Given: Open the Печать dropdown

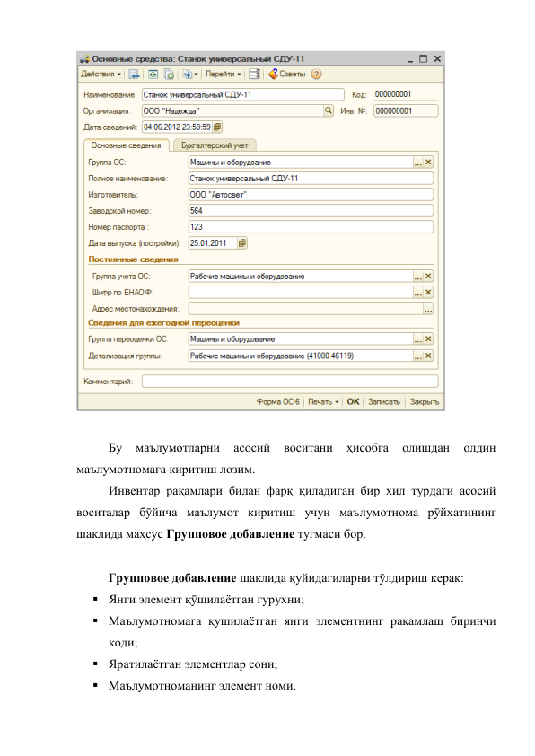Looking at the screenshot, I should click(323, 401).
